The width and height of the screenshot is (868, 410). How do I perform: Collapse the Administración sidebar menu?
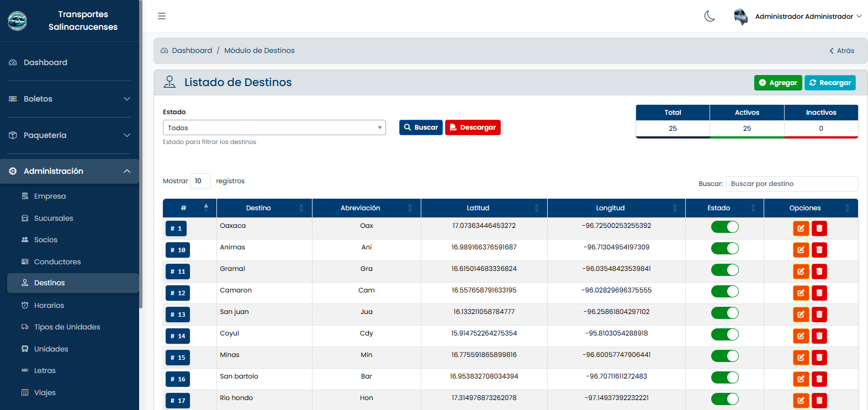69,171
